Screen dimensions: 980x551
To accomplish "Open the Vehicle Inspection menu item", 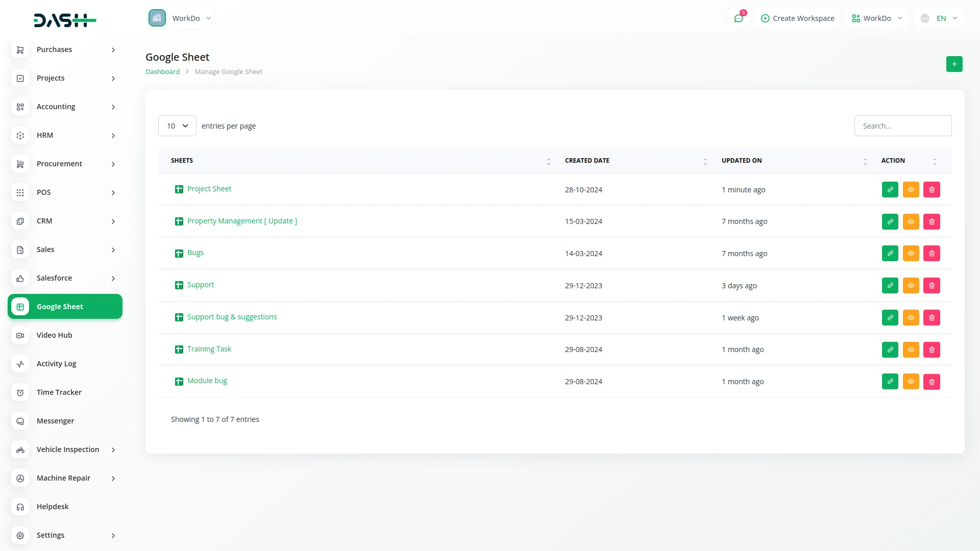I will [x=65, y=449].
